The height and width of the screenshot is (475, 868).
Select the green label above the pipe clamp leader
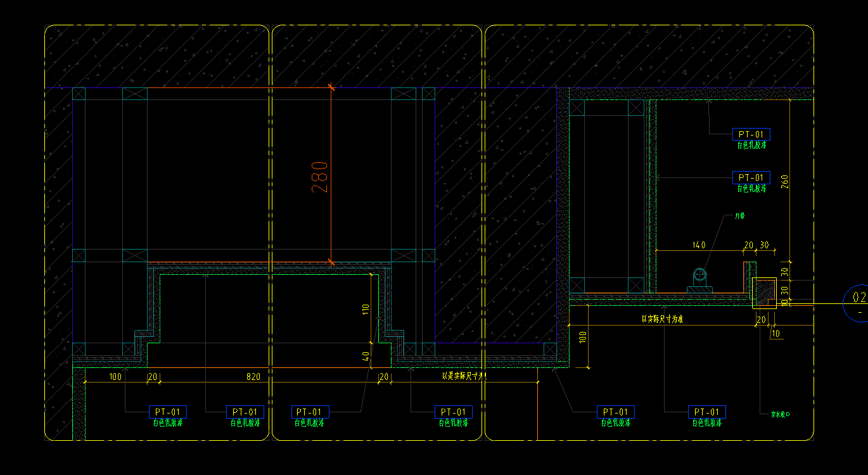pos(739,216)
